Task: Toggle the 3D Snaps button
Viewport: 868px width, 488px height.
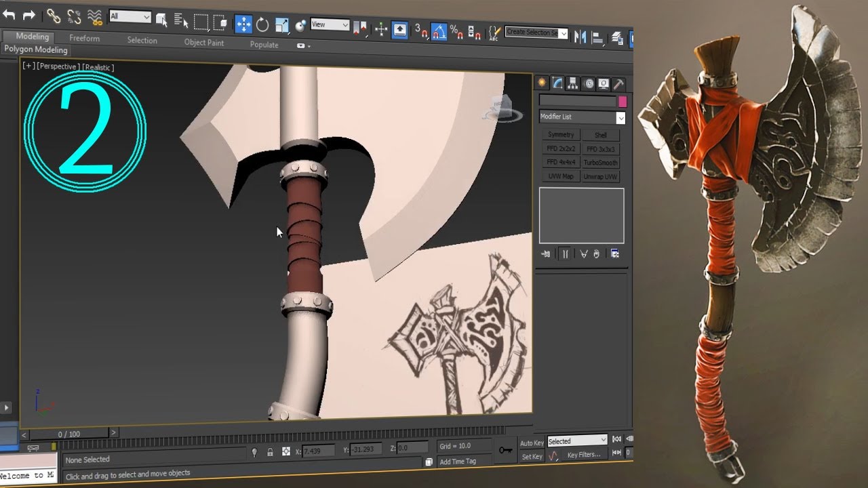Action: click(x=421, y=30)
